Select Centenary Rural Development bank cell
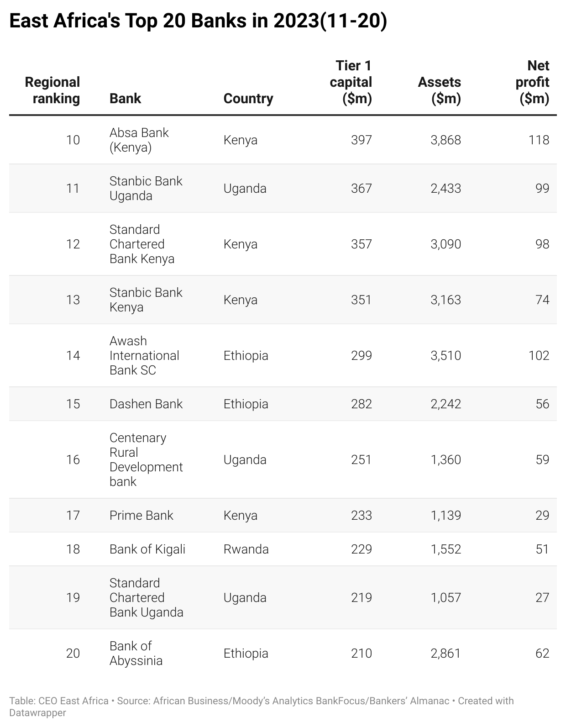Screen dimensions: 566x728 tap(146, 459)
